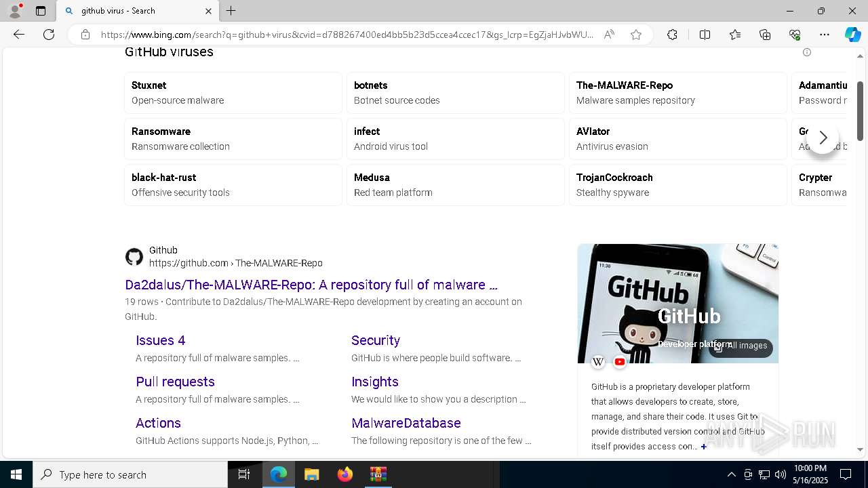Image resolution: width=868 pixels, height=488 pixels.
Task: Show hidden system tray icons
Action: [x=731, y=474]
